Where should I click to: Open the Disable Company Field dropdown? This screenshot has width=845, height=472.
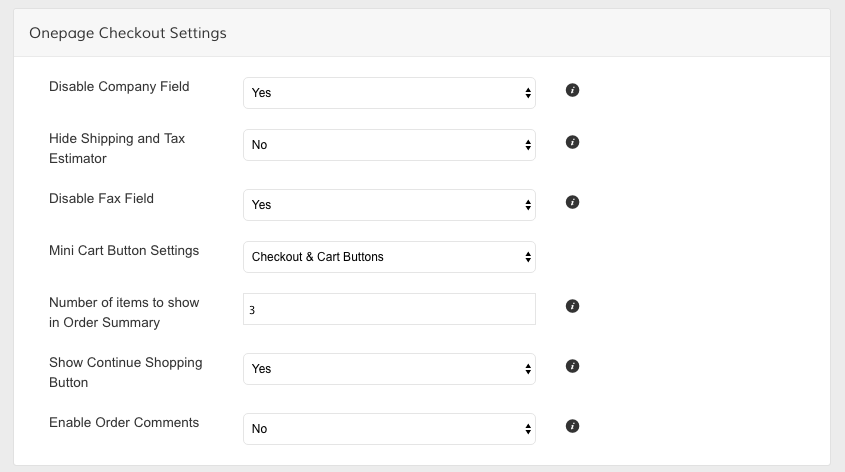point(389,93)
